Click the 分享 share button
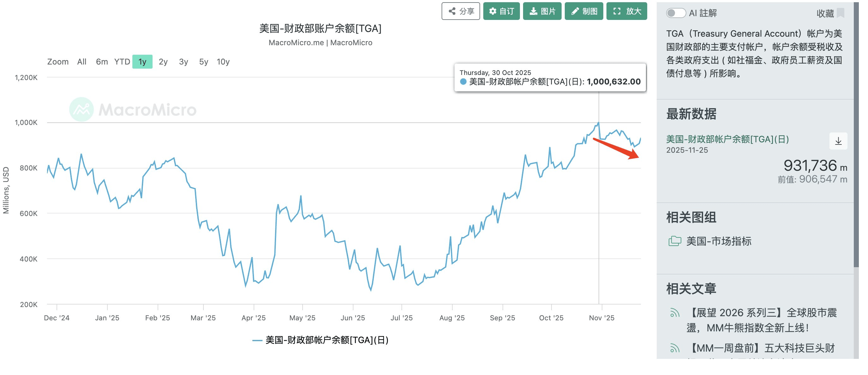This screenshot has height=375, width=868. 460,11
